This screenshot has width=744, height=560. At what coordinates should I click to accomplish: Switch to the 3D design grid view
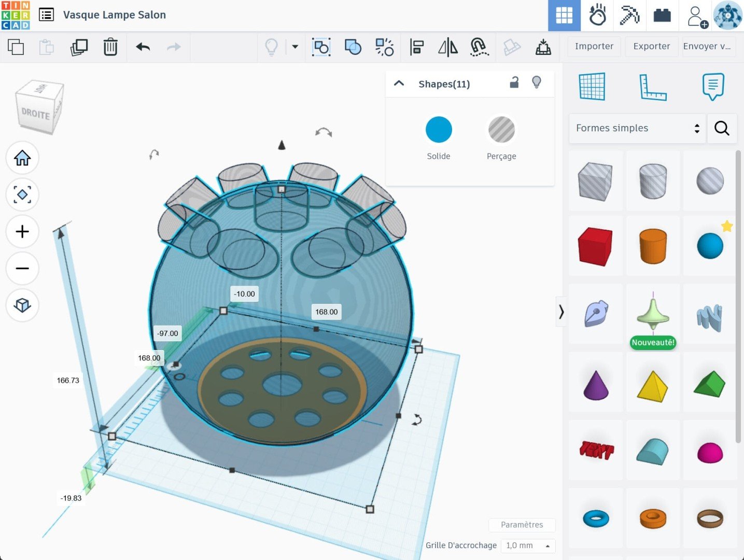click(x=564, y=16)
